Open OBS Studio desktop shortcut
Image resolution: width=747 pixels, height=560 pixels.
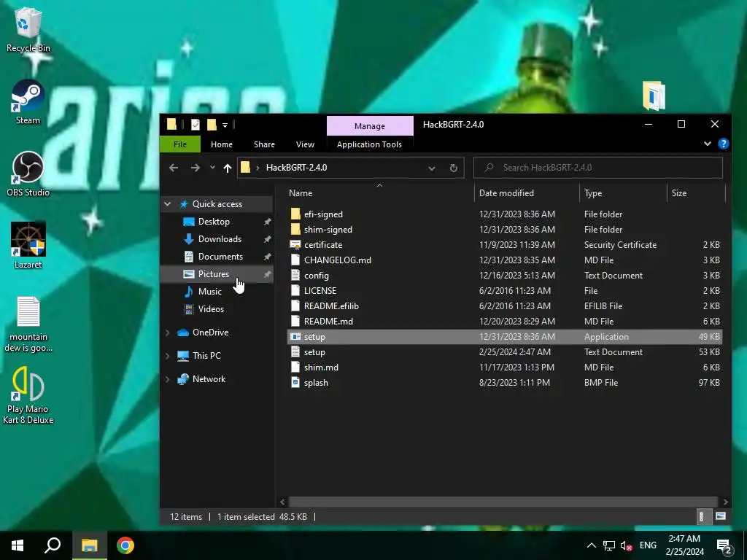[28, 174]
